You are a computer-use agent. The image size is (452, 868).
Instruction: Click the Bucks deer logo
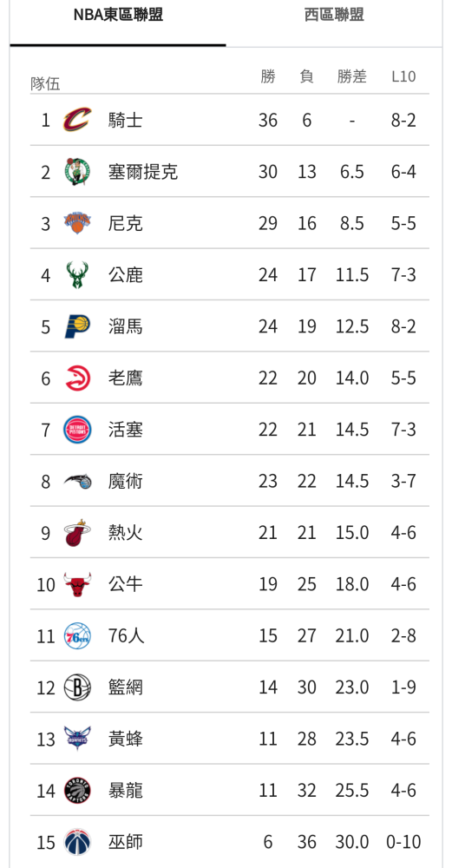[77, 274]
